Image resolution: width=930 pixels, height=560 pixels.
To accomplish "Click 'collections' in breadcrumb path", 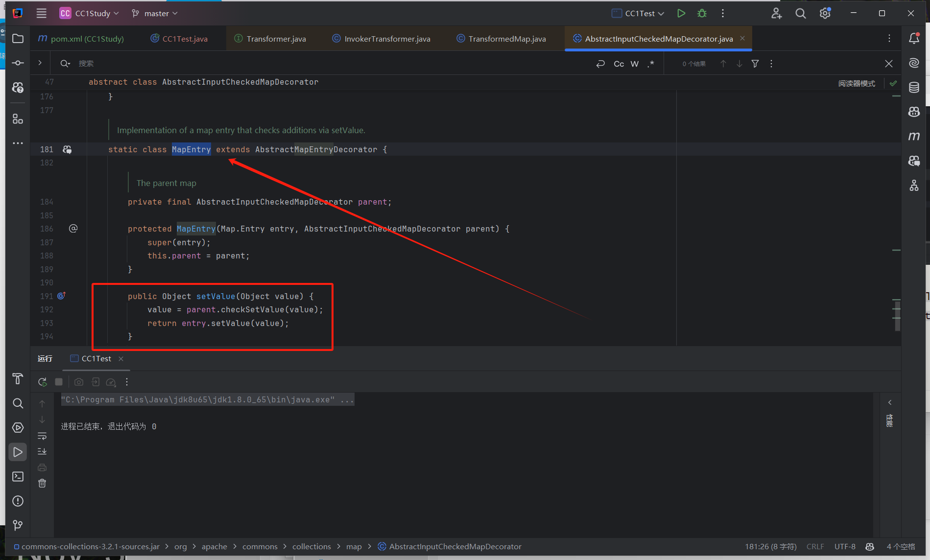I will tap(311, 546).
